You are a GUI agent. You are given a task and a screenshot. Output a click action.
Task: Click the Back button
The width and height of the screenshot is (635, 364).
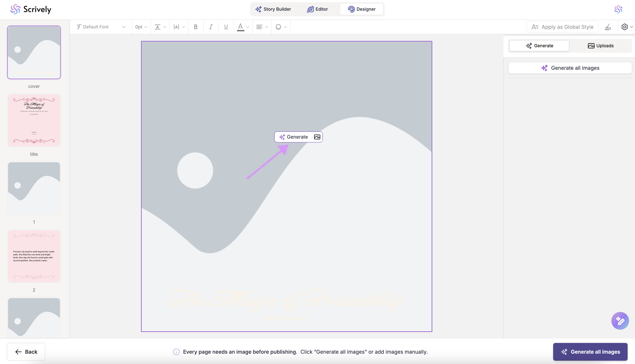pyautogui.click(x=26, y=352)
